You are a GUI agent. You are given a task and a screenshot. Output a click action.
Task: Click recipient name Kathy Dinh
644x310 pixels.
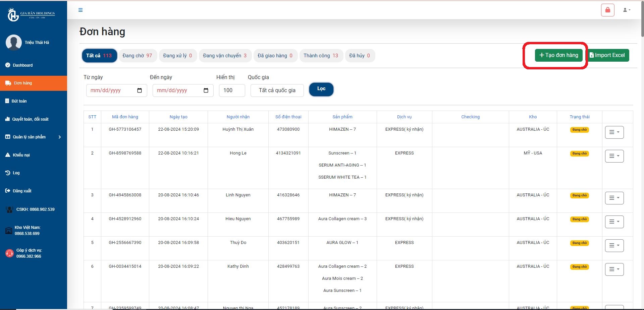[238, 266]
